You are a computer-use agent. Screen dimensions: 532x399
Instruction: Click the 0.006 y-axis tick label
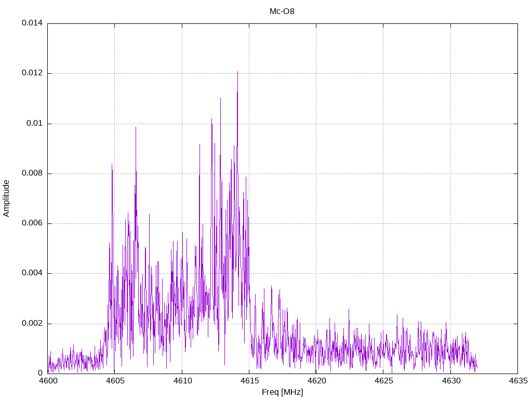[x=32, y=223]
